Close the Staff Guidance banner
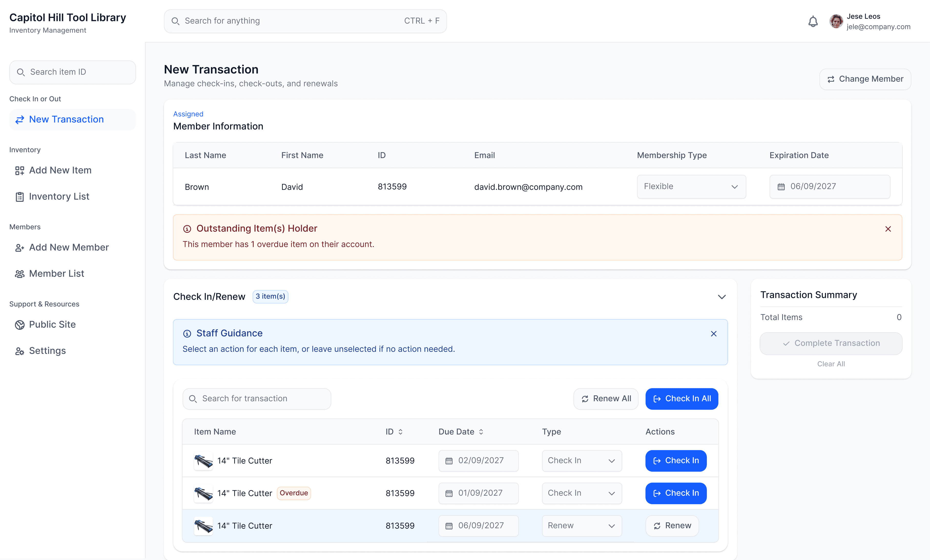 pos(713,334)
